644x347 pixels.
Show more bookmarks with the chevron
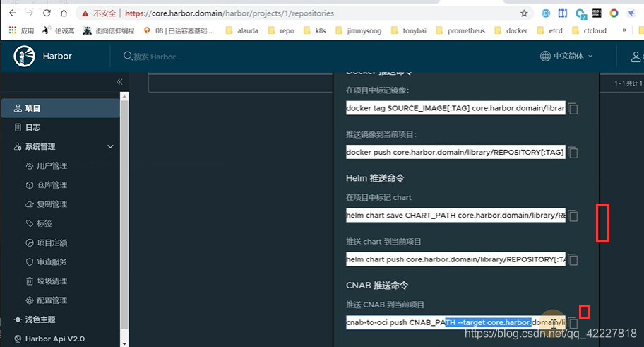click(x=624, y=30)
